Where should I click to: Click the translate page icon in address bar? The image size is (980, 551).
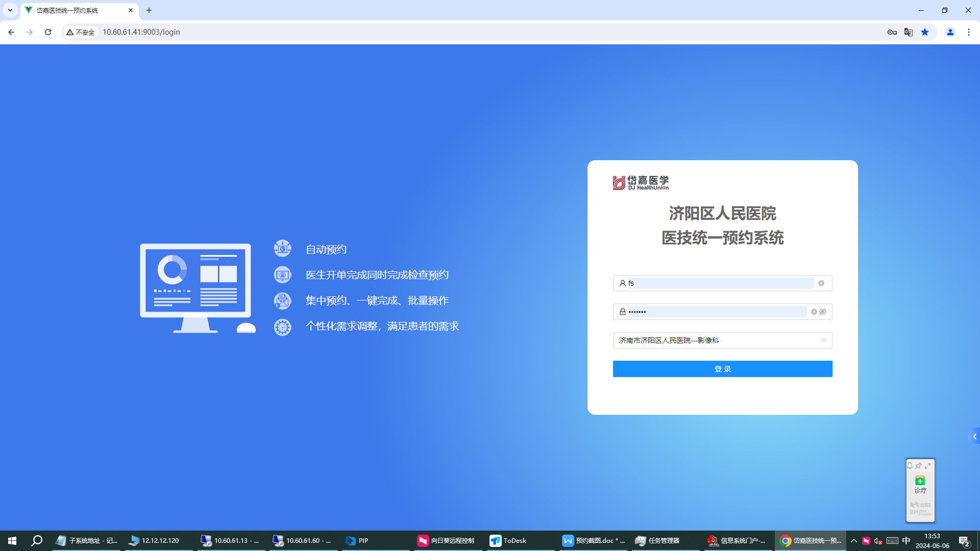coord(908,32)
